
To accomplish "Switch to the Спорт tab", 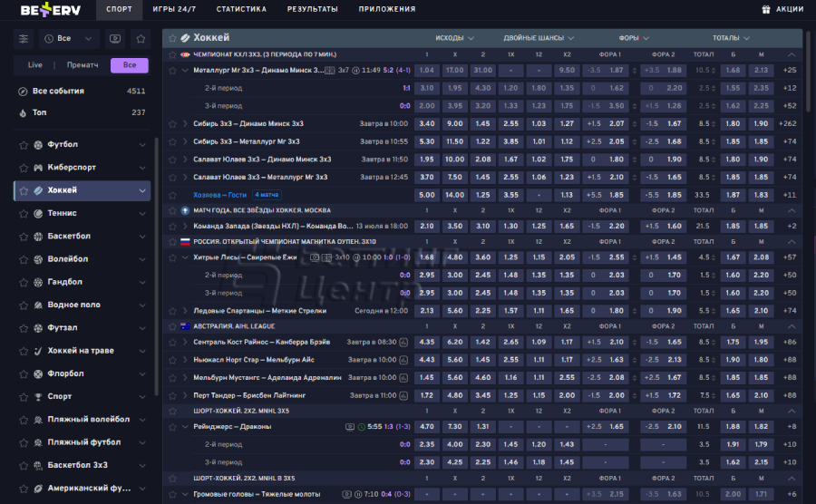I will [119, 9].
